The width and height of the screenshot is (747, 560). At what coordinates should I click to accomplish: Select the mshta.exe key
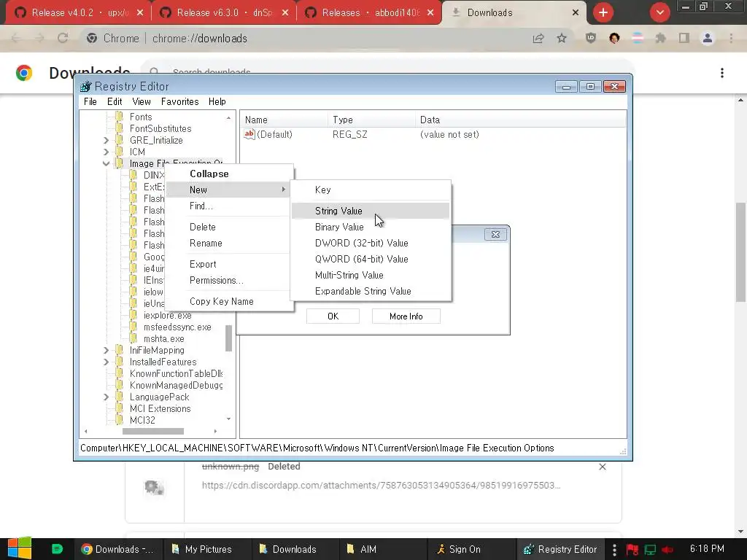click(x=164, y=338)
